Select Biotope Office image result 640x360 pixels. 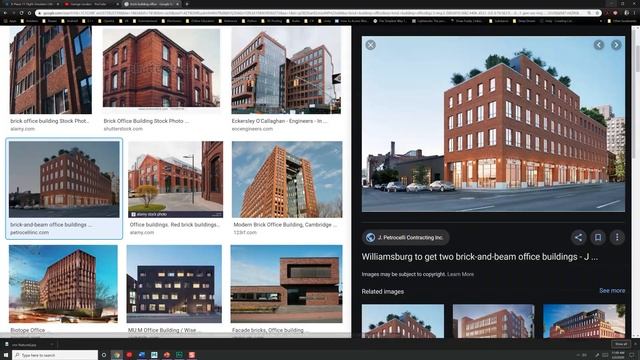(63, 284)
